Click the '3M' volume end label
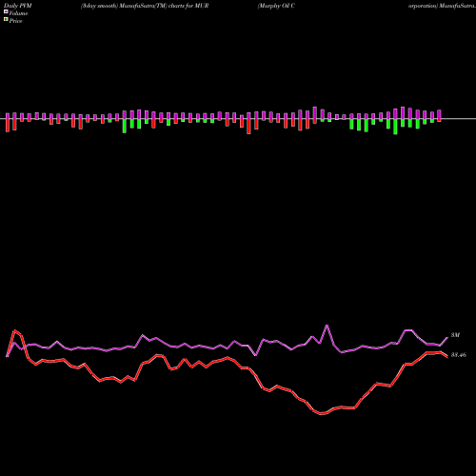Image resolution: width=476 pixels, height=476 pixels. [x=455, y=335]
